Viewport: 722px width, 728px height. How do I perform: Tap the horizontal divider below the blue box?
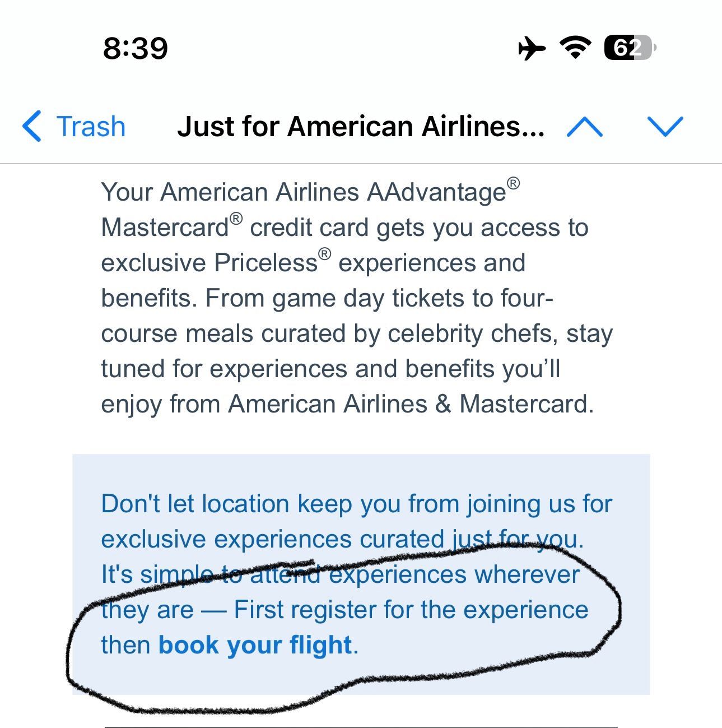coord(361,726)
